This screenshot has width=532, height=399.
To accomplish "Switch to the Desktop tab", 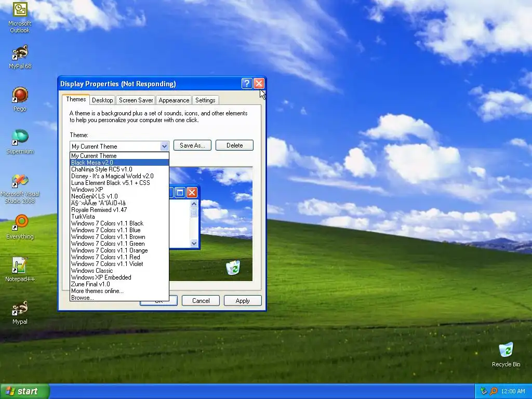I will coord(102,100).
